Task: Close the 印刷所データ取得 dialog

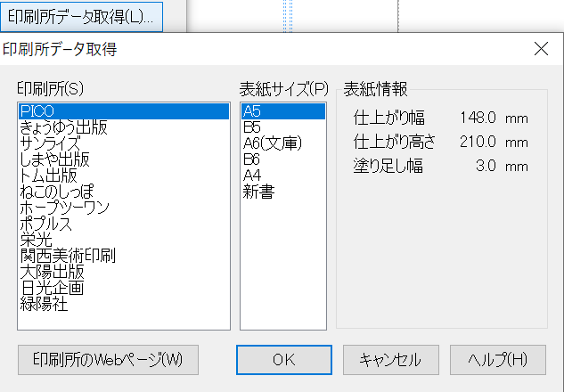Action: click(x=541, y=48)
